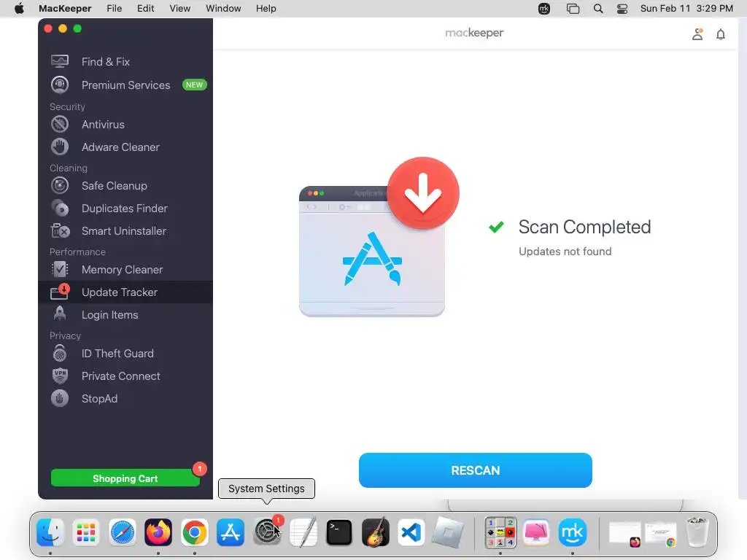Screen dimensions: 747x560
Task: Open Safe Cleanup icon in sidebar
Action: click(x=60, y=186)
